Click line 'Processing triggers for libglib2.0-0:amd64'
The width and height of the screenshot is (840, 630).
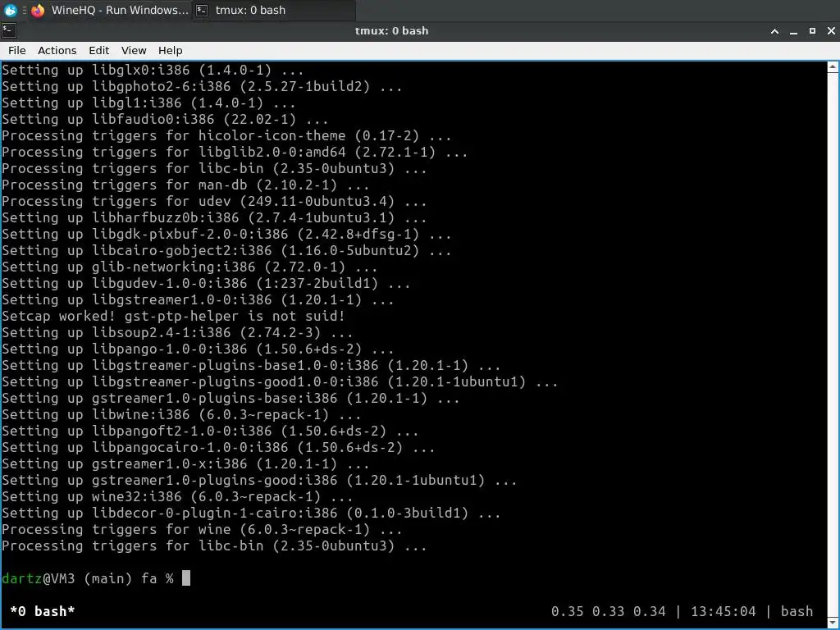point(235,152)
